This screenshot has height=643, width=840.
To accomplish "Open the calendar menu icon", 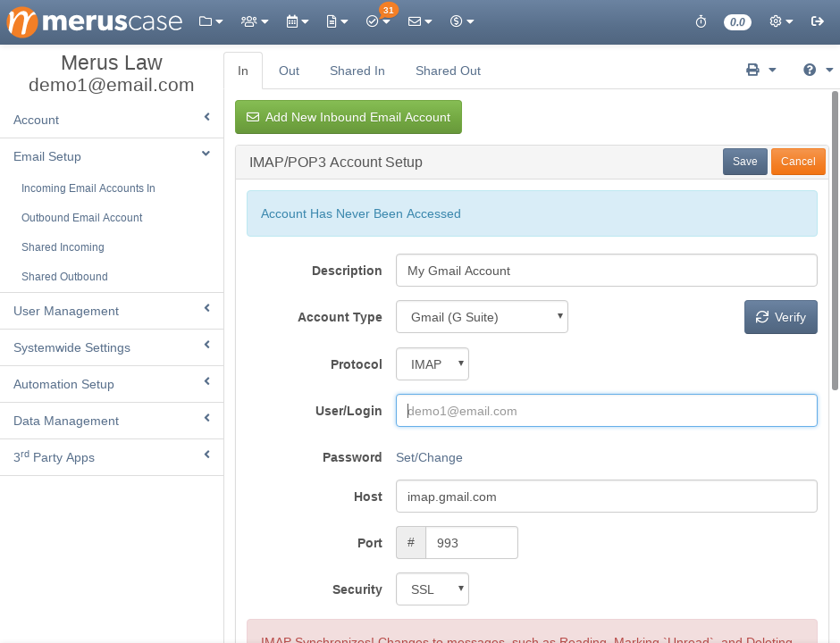I will (x=297, y=21).
